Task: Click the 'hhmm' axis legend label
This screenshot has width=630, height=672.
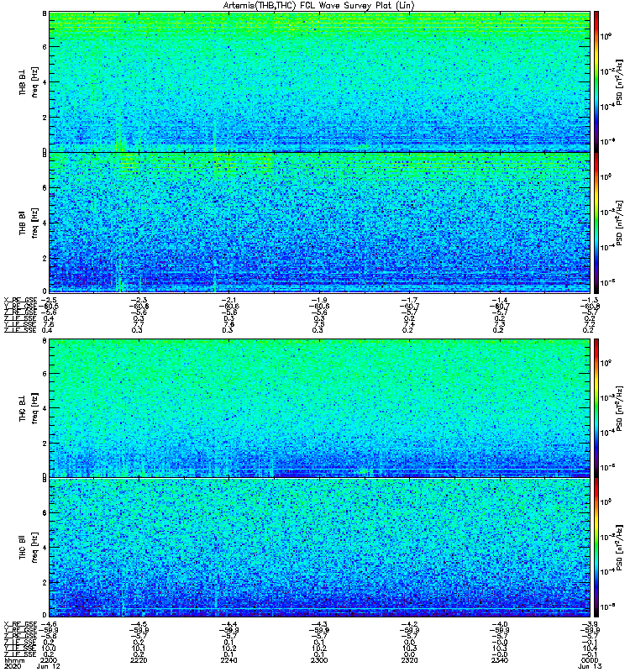Action: [x=13, y=660]
